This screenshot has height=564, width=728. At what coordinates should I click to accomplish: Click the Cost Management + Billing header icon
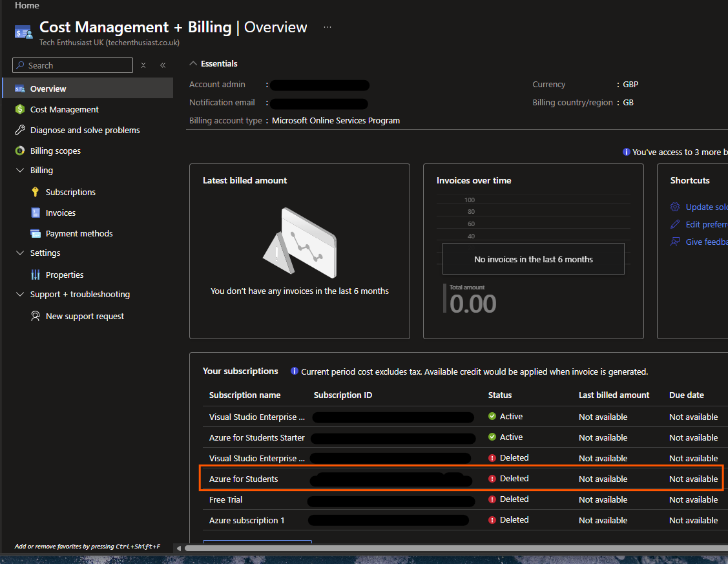(23, 32)
